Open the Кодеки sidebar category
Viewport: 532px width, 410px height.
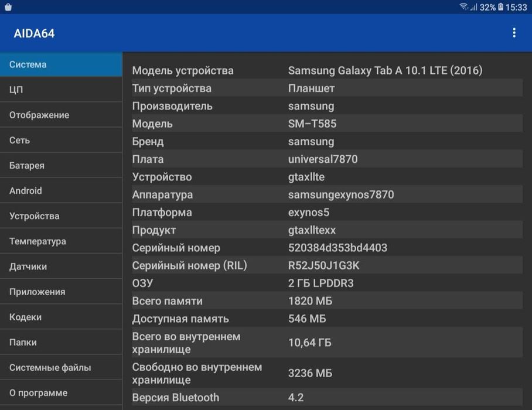pyautogui.click(x=61, y=317)
